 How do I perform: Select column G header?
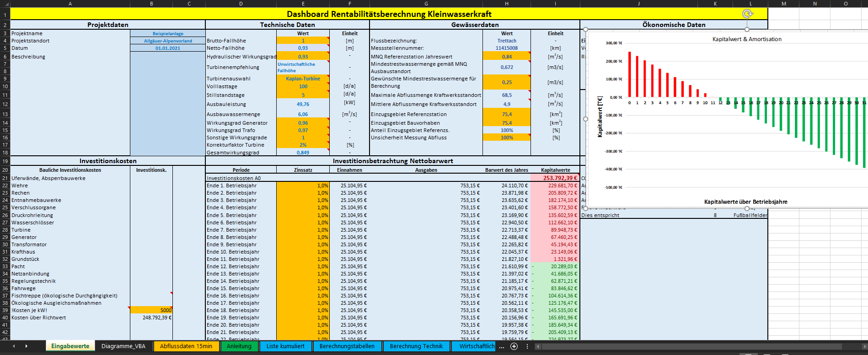(x=426, y=4)
